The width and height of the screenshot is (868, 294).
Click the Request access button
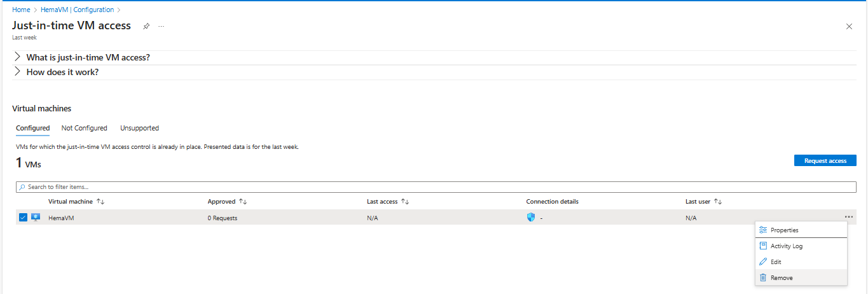pyautogui.click(x=825, y=160)
